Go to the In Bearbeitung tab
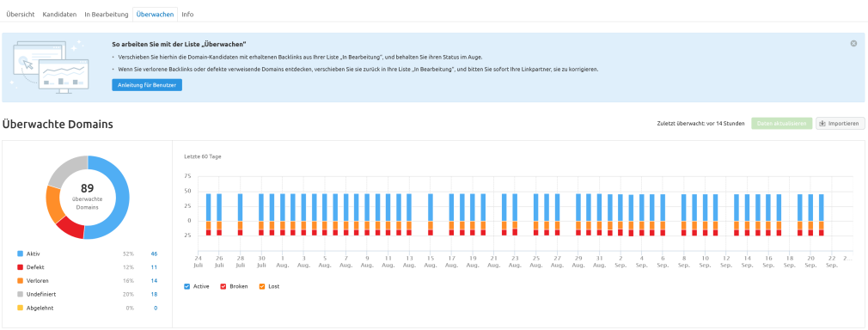Screen dimensions: 868x330 pos(107,15)
